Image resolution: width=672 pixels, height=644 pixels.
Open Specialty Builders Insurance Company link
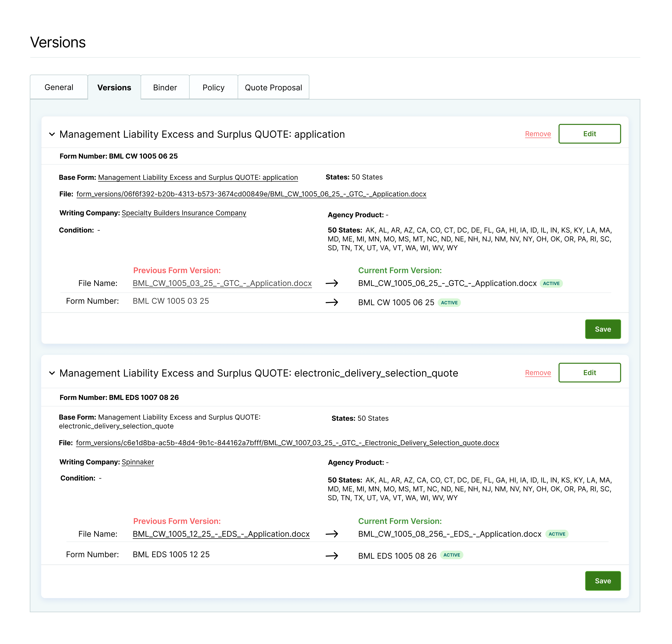184,213
